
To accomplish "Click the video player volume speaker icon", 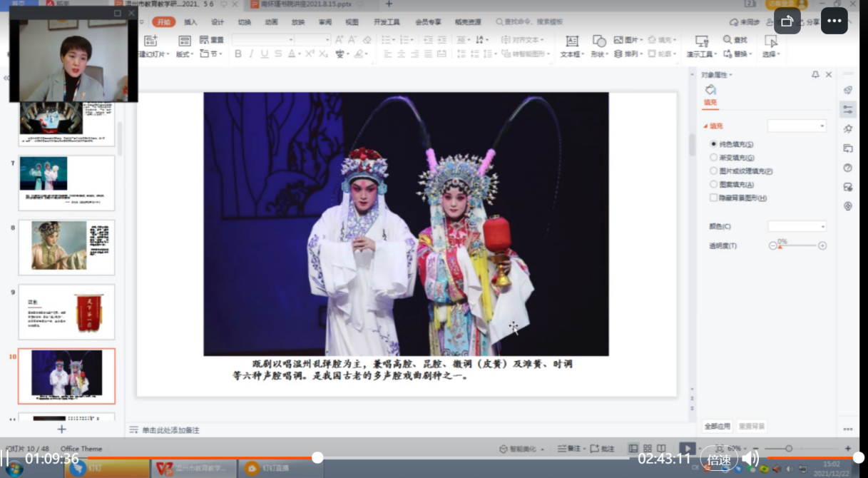I will tap(750, 458).
